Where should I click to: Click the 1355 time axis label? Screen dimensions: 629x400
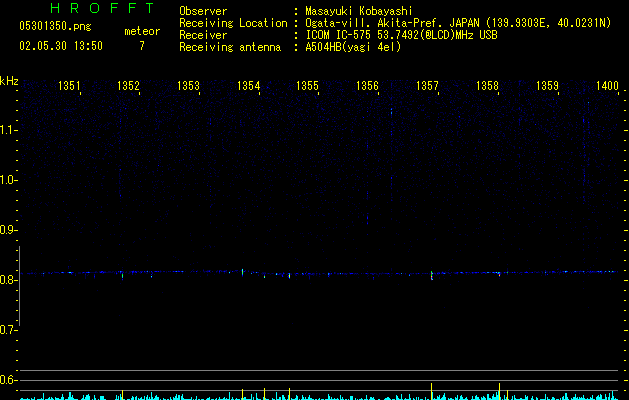coord(307,86)
